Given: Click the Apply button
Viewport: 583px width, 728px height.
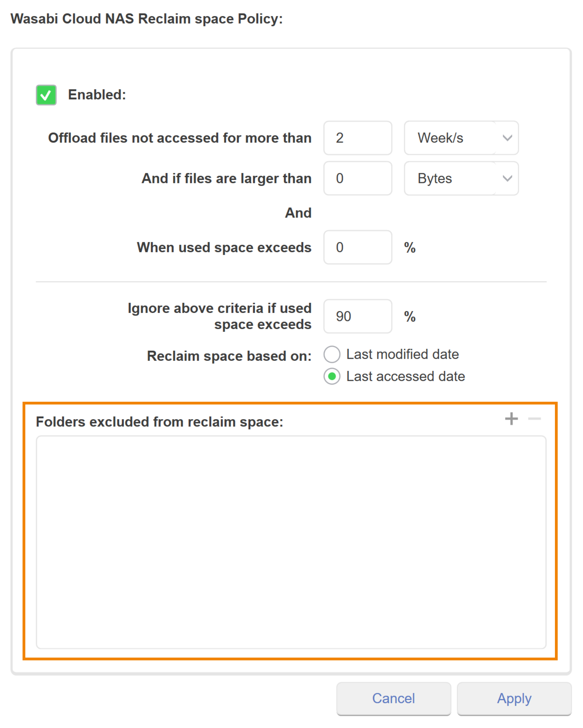Looking at the screenshot, I should (x=514, y=698).
